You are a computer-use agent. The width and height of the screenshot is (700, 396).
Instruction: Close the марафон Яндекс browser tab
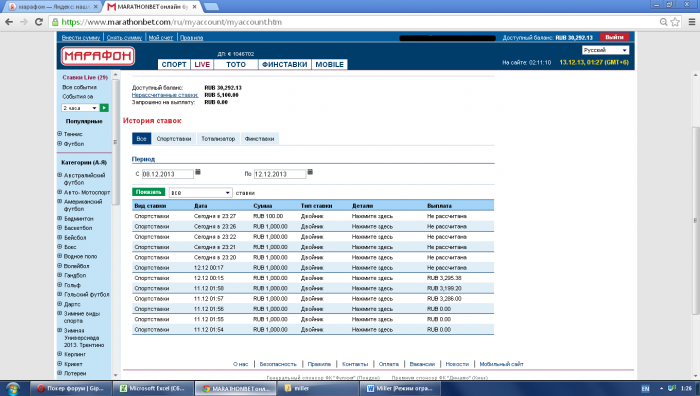pos(96,7)
